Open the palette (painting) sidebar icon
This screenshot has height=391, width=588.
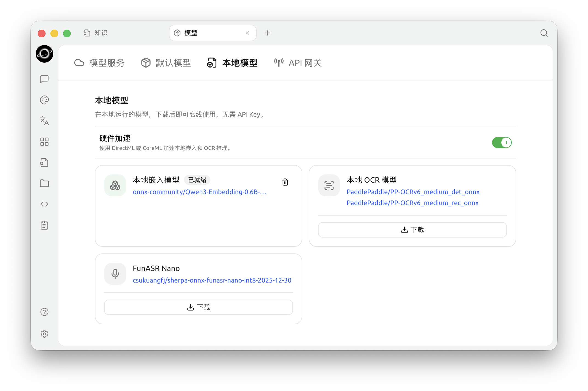coord(44,100)
